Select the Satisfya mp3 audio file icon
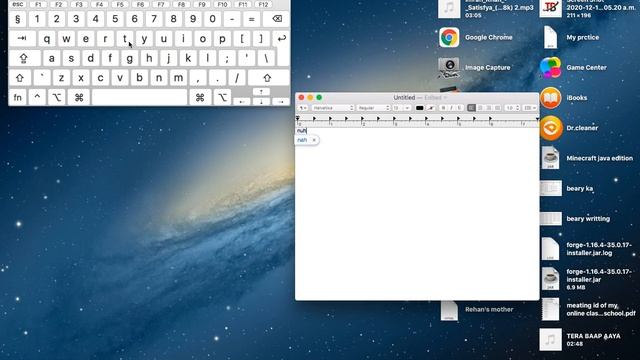This screenshot has width=640, height=360. pyautogui.click(x=449, y=8)
